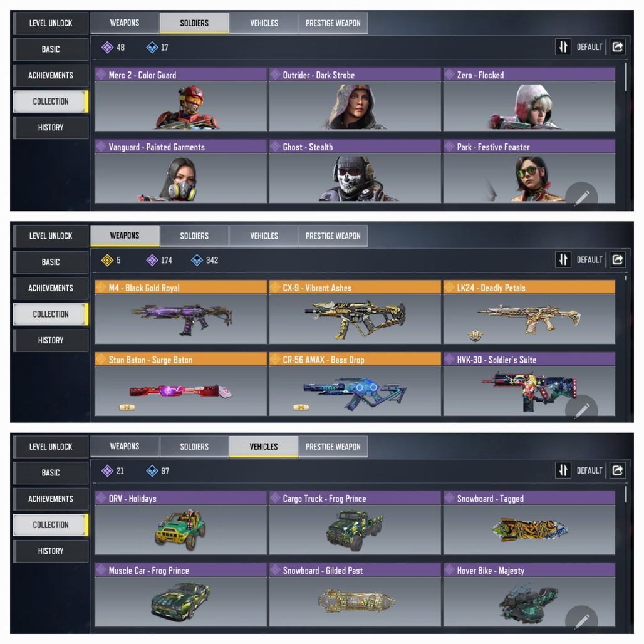This screenshot has height=644, width=644.
Task: Select the Vehicles tab in the middle panel
Action: click(x=264, y=236)
